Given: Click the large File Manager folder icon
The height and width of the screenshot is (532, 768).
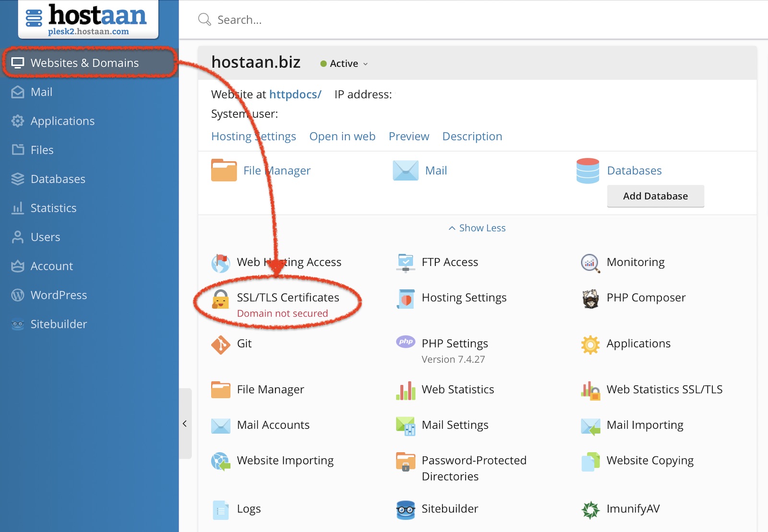Looking at the screenshot, I should [x=224, y=170].
